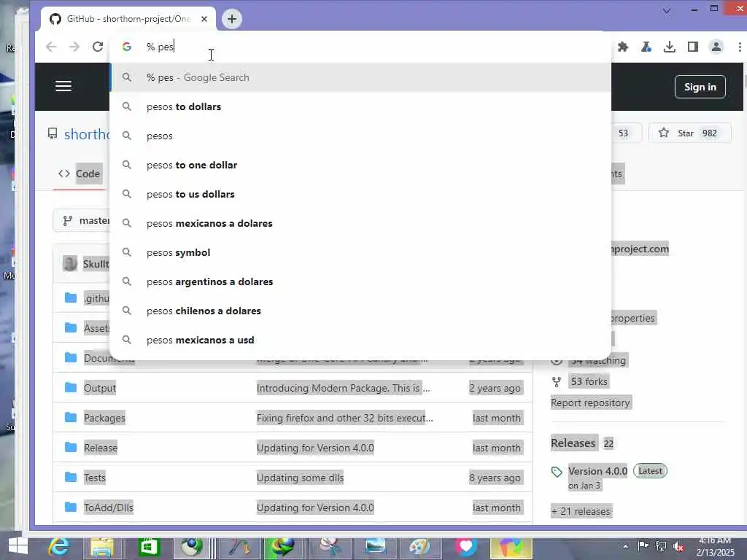Choose 'pesos mexicanos a dolares' suggestion
This screenshot has height=560, width=747.
[360, 223]
